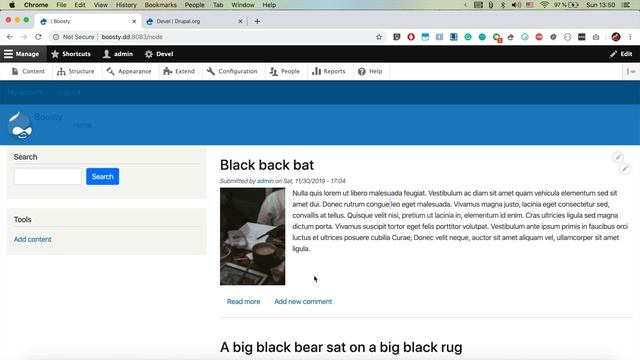
Task: Open Shortcuts star in admin toolbar
Action: click(71, 54)
